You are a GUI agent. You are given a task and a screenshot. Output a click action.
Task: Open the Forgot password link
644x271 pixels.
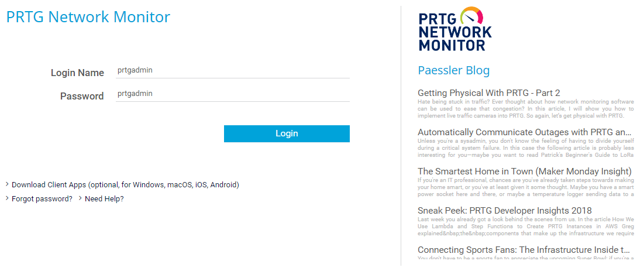click(x=42, y=198)
